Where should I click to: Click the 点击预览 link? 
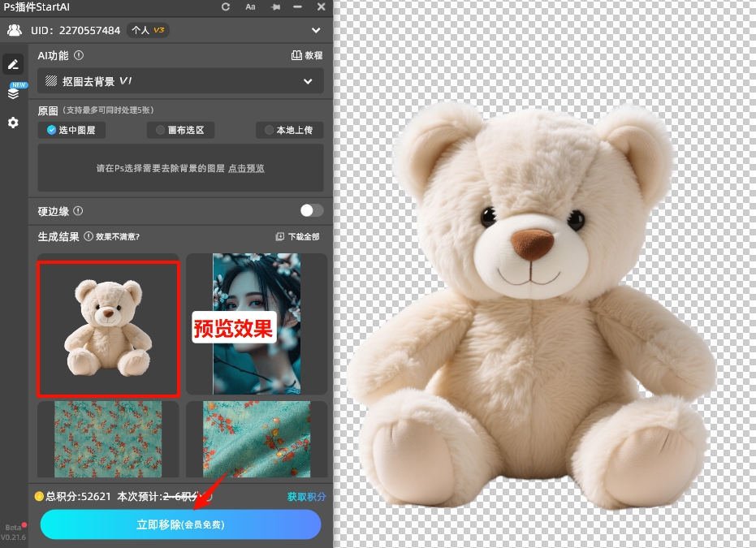tap(246, 169)
